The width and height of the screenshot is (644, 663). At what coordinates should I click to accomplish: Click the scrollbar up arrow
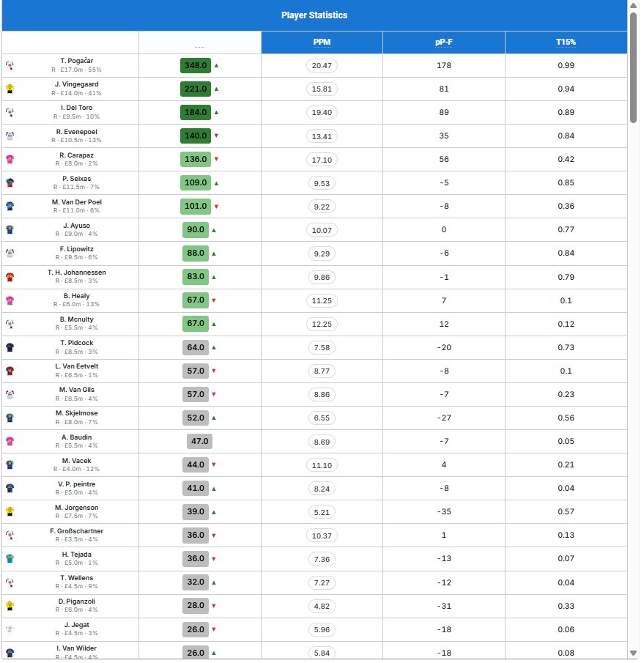coord(633,6)
